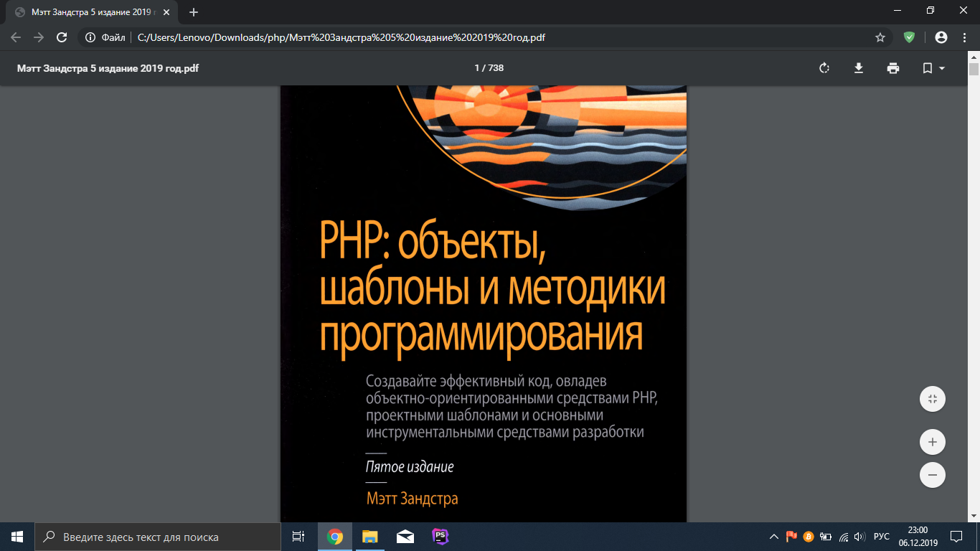View file site info icon

click(x=90, y=37)
